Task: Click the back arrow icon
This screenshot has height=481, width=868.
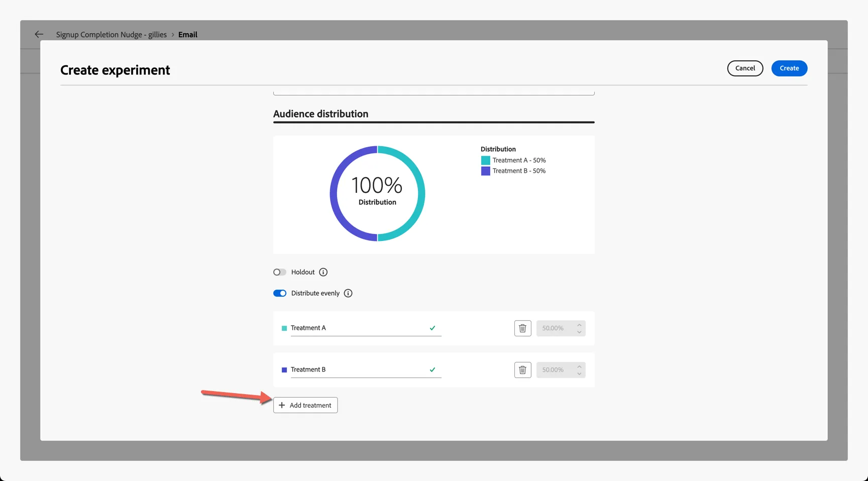Action: (39, 34)
